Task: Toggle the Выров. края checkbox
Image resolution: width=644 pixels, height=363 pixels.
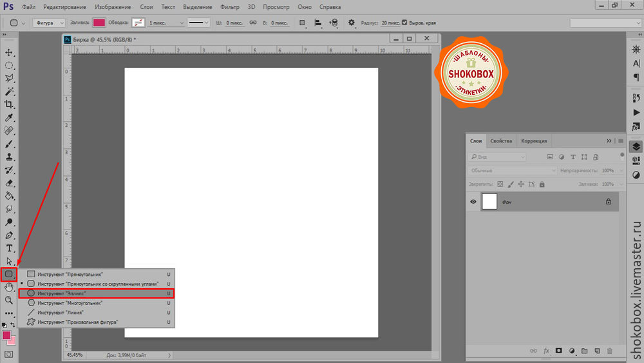Action: click(404, 23)
